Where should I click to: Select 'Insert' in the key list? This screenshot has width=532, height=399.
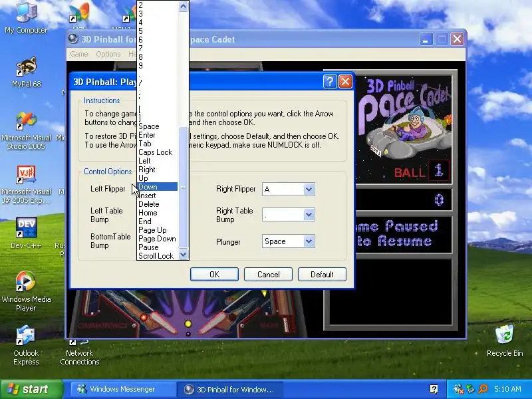[x=158, y=196]
